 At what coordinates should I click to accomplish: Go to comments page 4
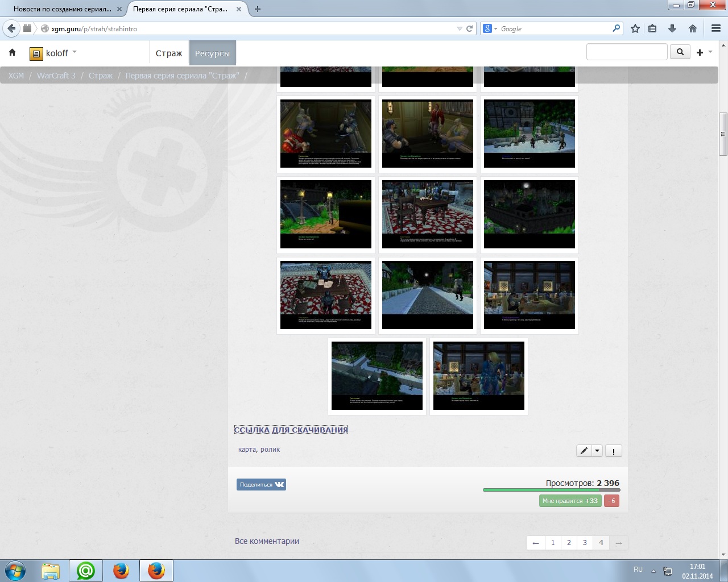[x=601, y=543]
